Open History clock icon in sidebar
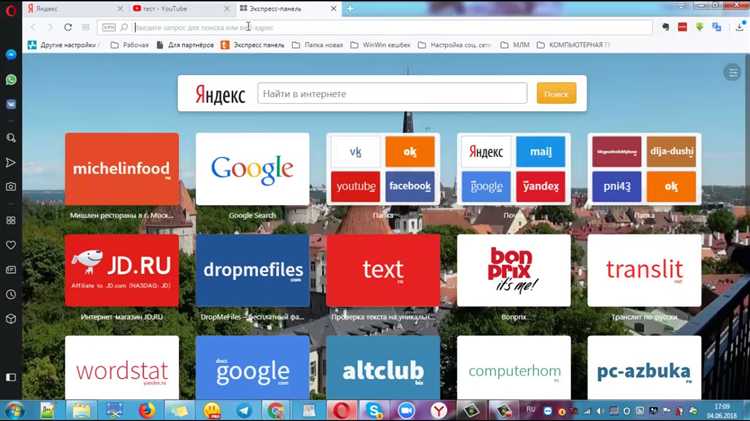Screen dimensions: 750x421 click(x=11, y=294)
